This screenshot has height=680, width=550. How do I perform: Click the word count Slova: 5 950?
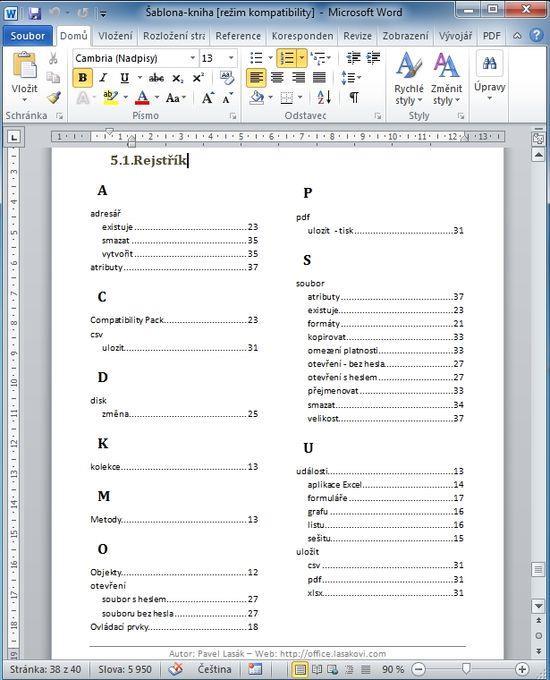coord(125,669)
